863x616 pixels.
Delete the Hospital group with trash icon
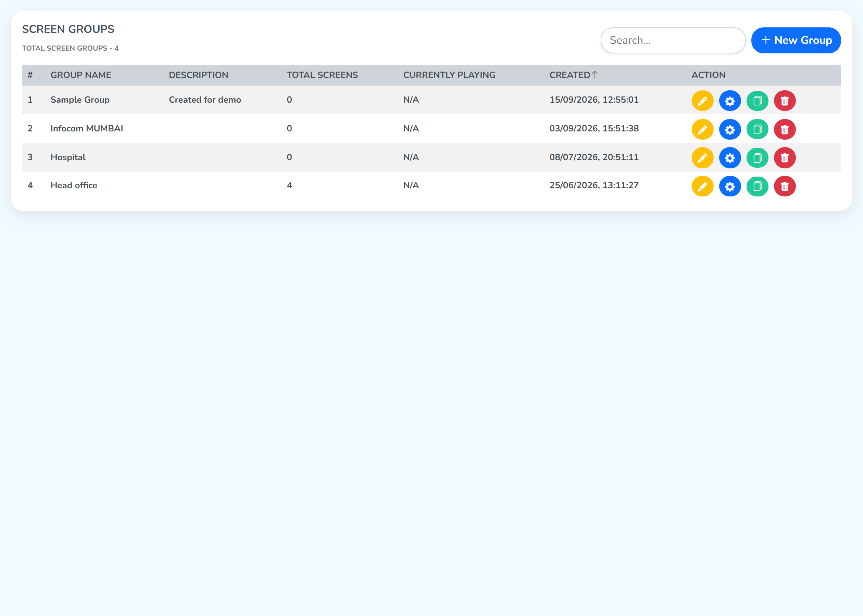[785, 158]
